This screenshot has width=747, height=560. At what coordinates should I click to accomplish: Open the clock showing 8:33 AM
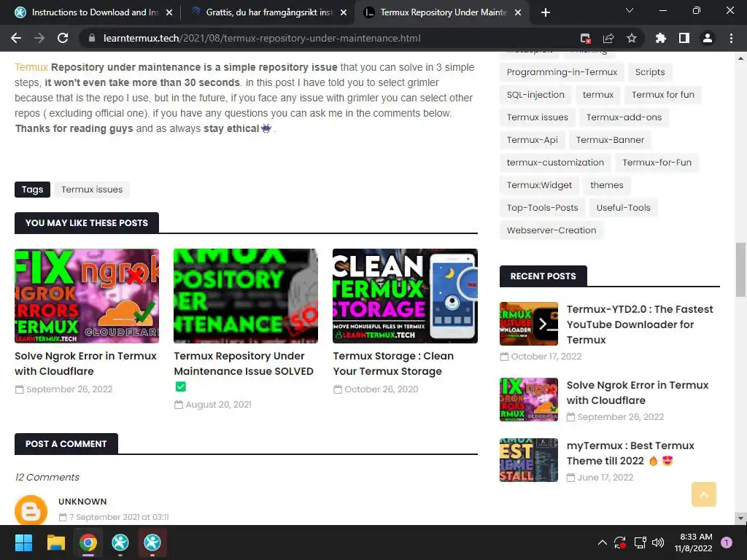[694, 542]
